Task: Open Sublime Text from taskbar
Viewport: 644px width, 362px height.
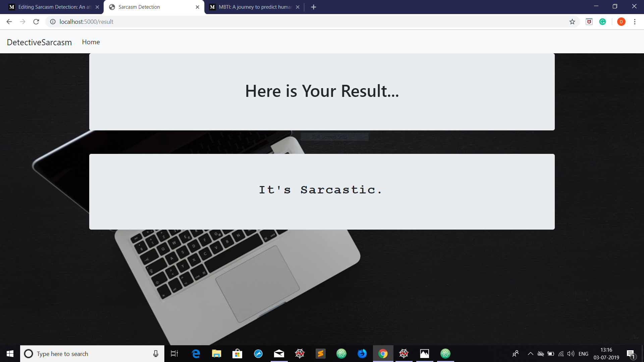Action: 320,354
